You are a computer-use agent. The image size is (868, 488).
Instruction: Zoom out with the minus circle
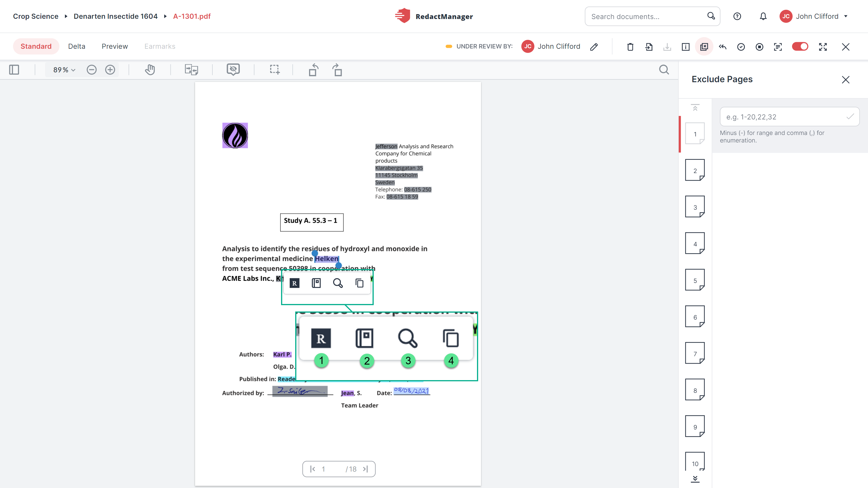[91, 70]
